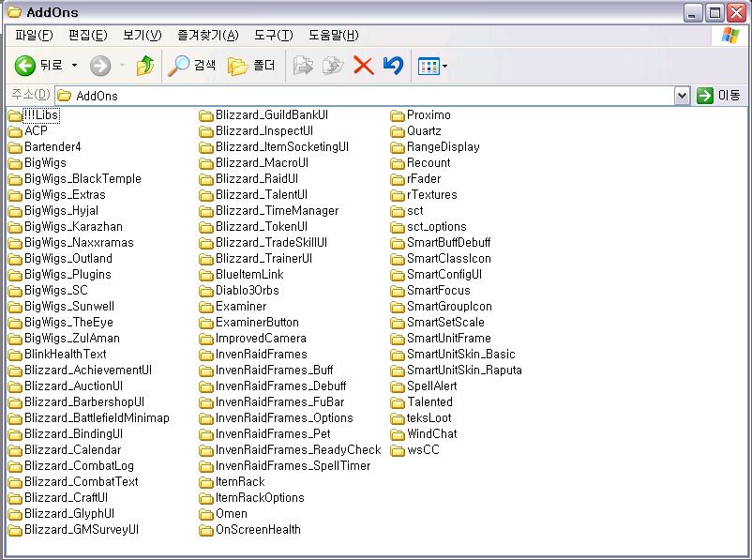Select the rFader folder icon
This screenshot has width=752, height=560.
point(398,179)
